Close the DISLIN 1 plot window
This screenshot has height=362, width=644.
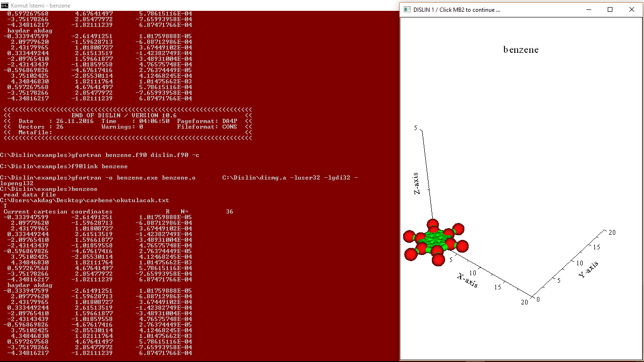632,9
